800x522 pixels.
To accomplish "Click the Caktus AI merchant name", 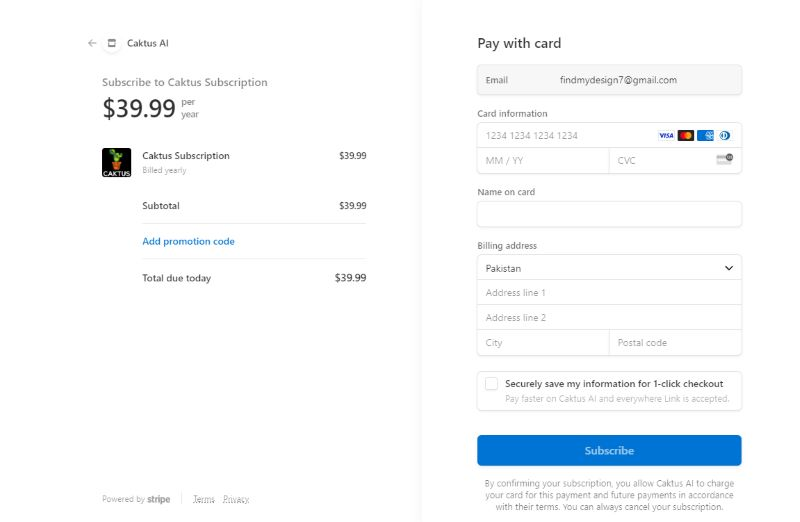I will (x=147, y=43).
